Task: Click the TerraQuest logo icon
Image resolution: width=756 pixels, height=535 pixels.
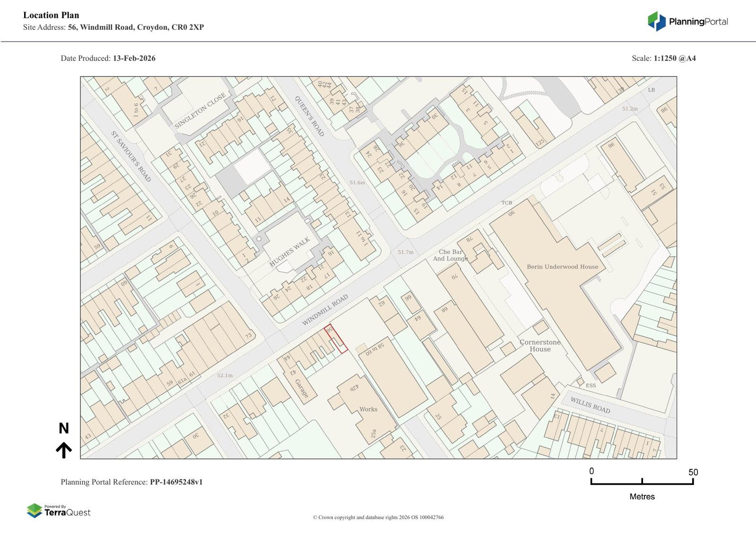Action: (34, 510)
